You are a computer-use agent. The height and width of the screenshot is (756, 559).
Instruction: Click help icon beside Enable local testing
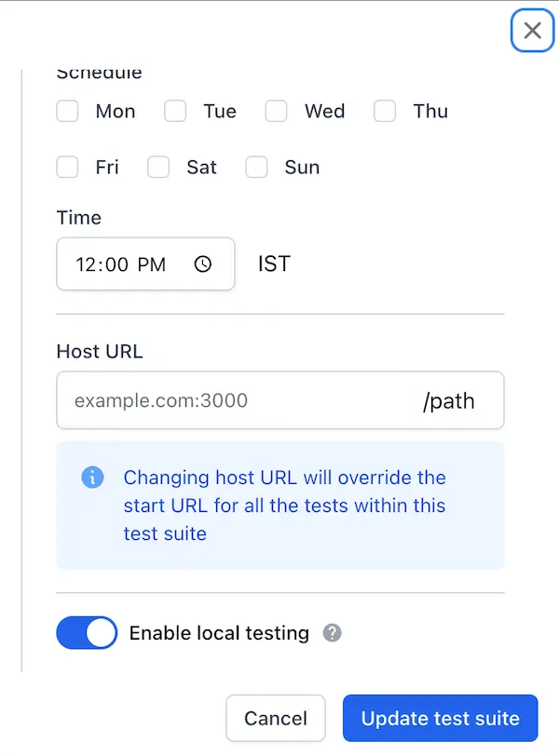332,633
